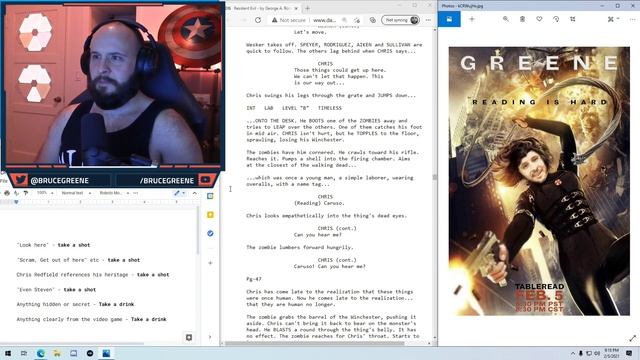Viewport: 640px width, 360px height.
Task: Open the Roboto Mono font dropdown
Action: click(114, 193)
